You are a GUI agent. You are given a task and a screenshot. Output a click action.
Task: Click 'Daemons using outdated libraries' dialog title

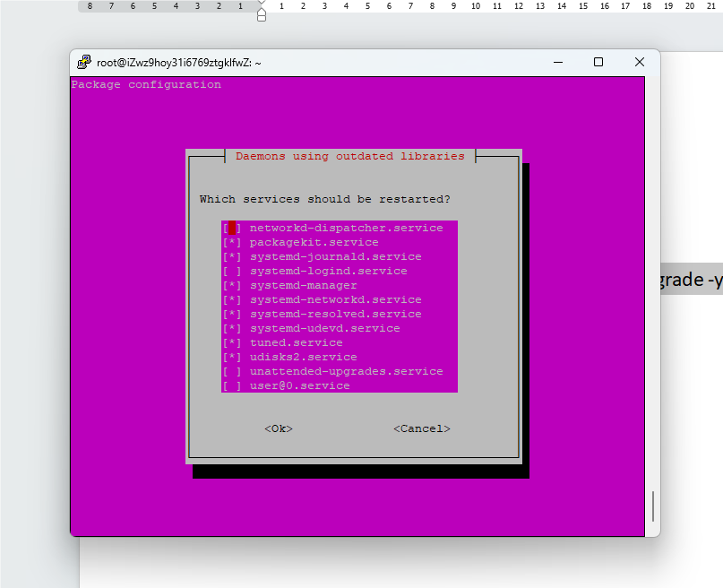click(350, 156)
